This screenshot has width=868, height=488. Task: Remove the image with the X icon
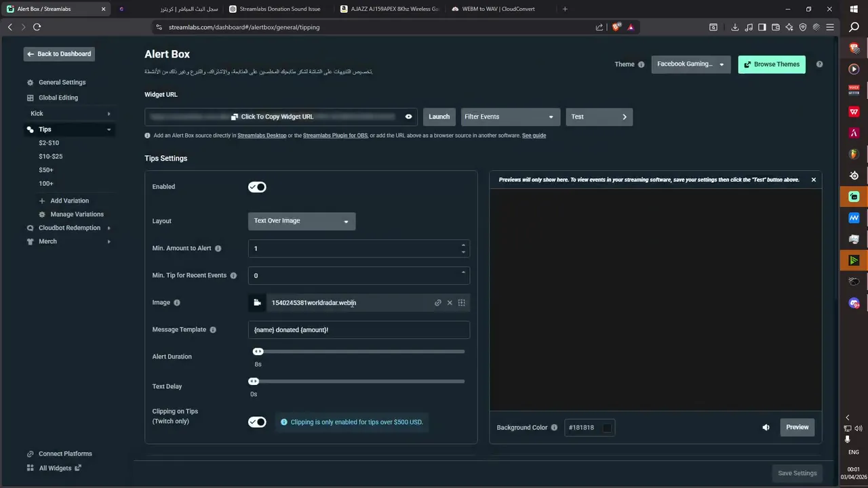(450, 303)
